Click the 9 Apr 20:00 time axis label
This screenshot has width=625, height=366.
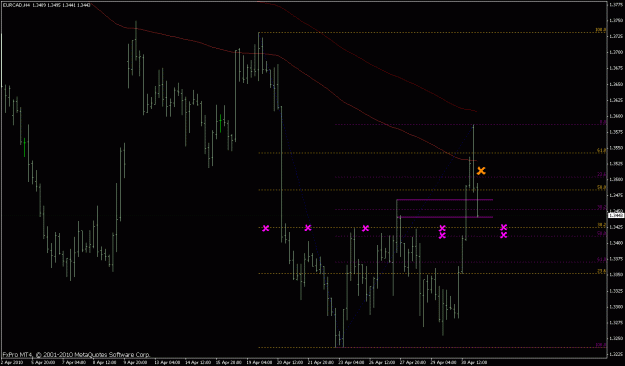pyautogui.click(x=135, y=363)
